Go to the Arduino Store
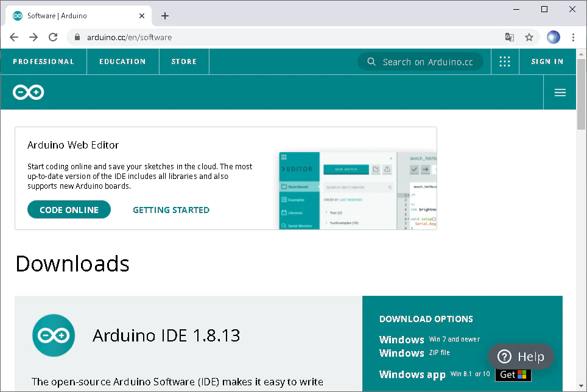 (184, 61)
